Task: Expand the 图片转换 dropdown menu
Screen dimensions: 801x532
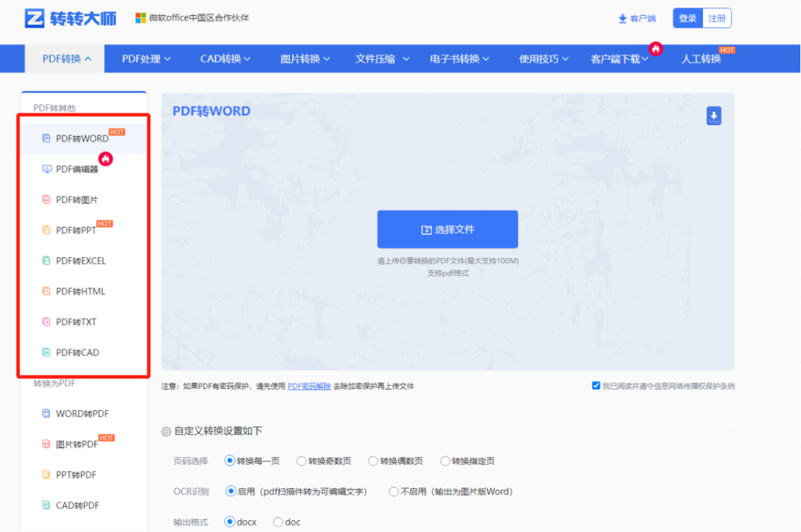Action: click(x=305, y=59)
